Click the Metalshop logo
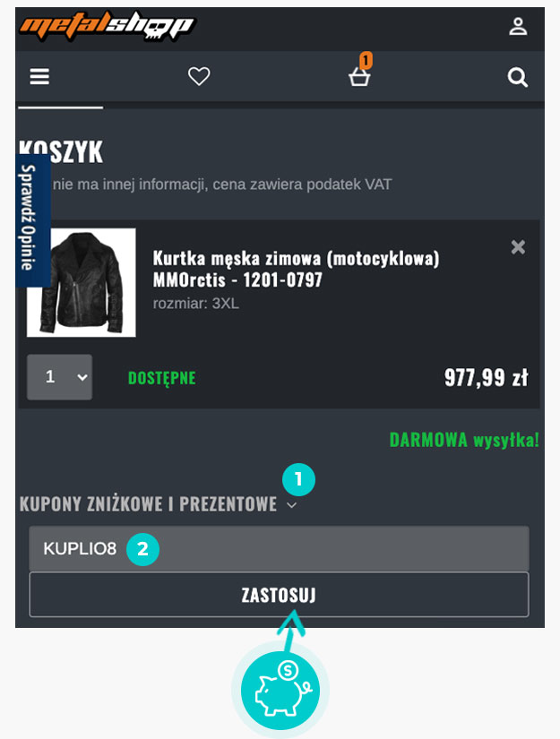The width and height of the screenshot is (560, 739). [107, 26]
